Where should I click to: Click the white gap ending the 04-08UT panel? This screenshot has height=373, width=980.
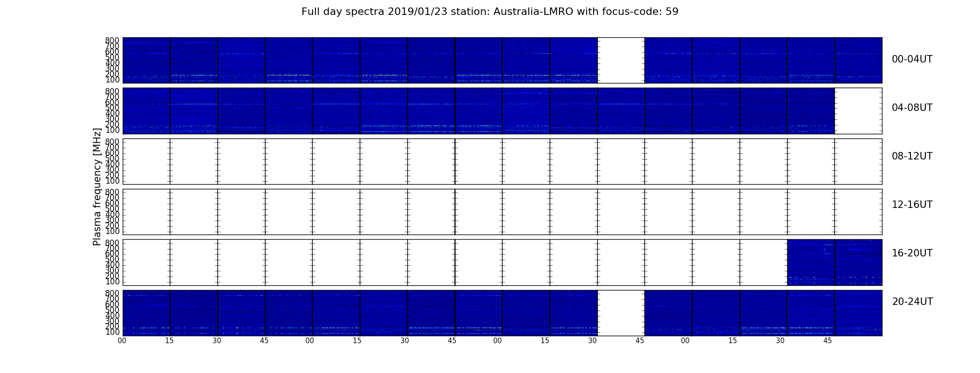(x=858, y=111)
